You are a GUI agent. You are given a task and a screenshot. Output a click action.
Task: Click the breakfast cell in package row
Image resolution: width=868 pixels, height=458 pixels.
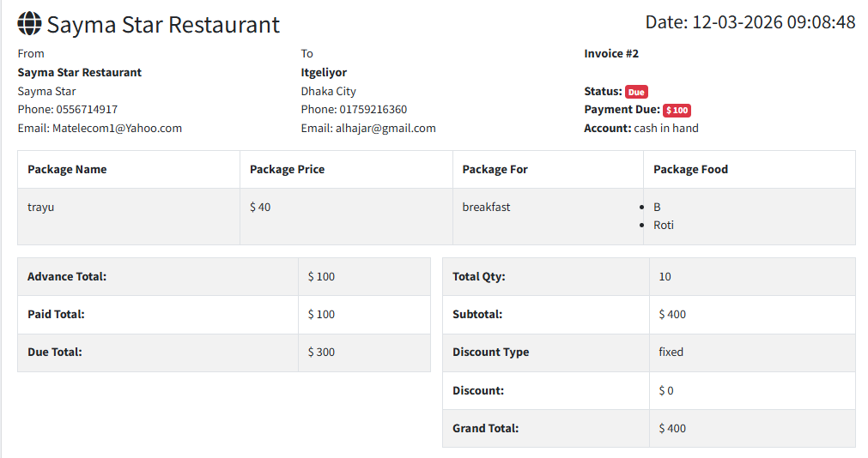pyautogui.click(x=486, y=207)
